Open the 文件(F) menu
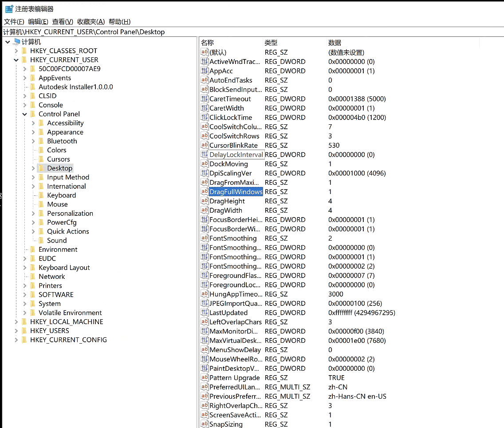 (x=14, y=22)
